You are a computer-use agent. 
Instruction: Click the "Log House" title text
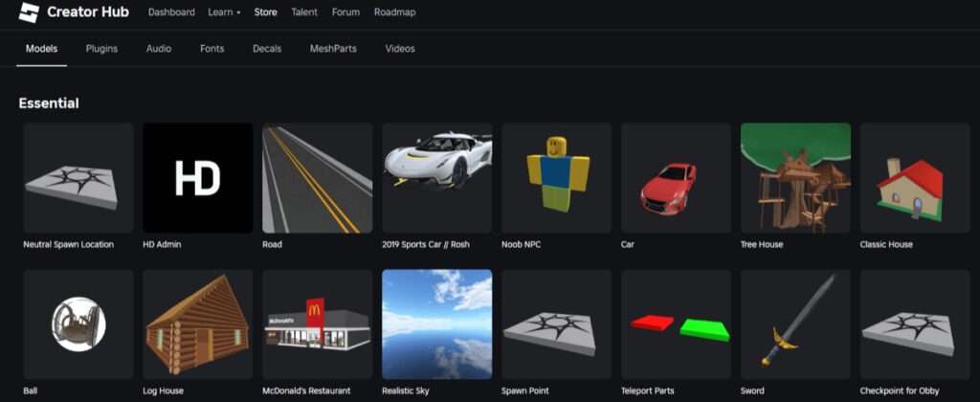163,391
